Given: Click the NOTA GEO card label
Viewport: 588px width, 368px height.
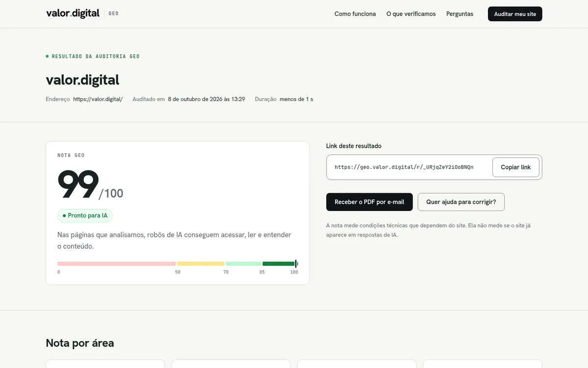Looking at the screenshot, I should (71, 156).
